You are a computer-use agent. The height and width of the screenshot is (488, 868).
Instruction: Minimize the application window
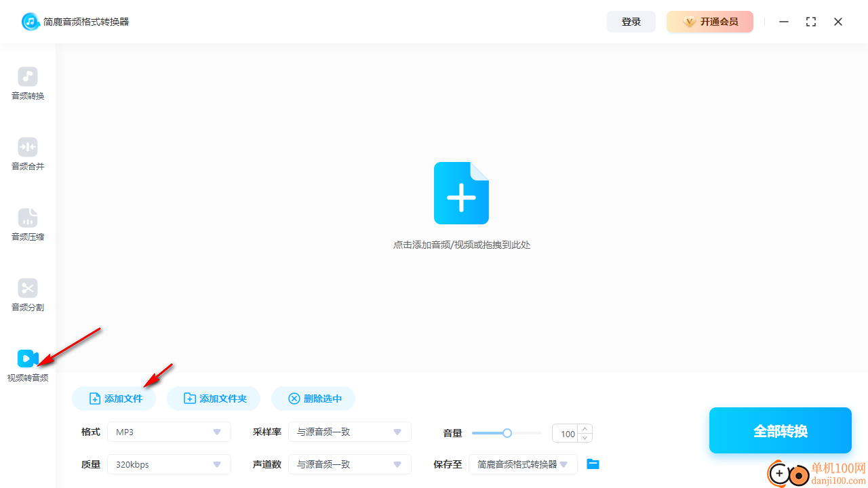coord(784,22)
